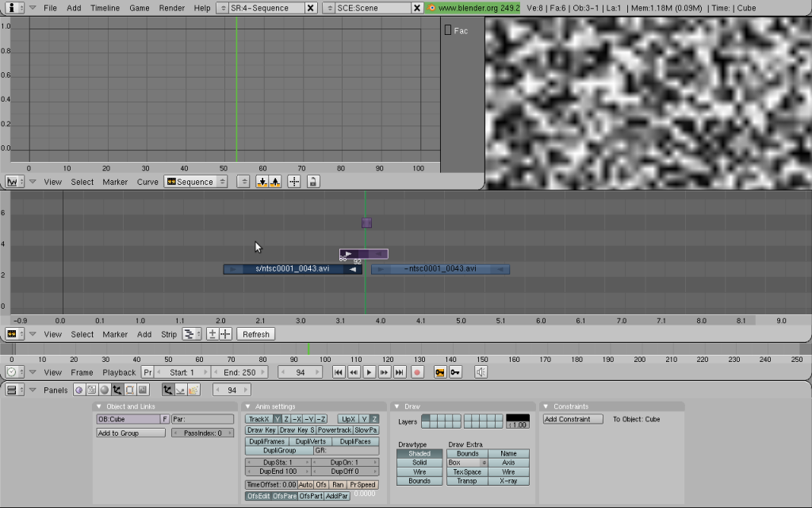Select the s/ntsc0001_0043.avi strip

pyautogui.click(x=292, y=268)
